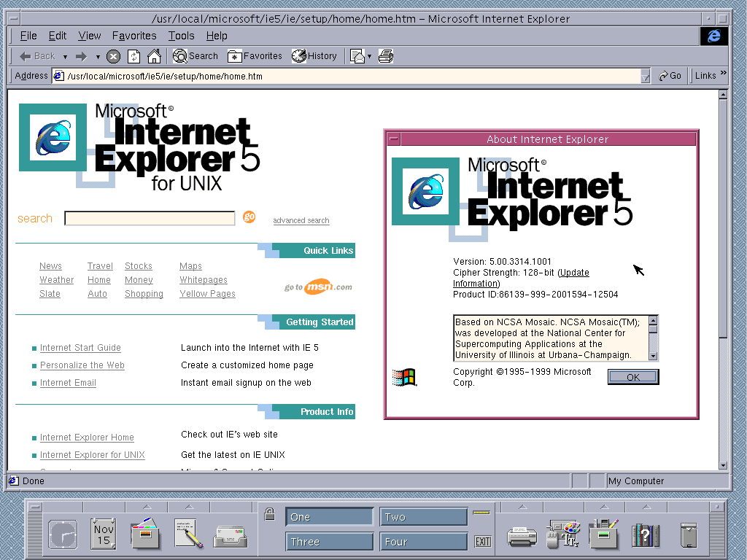The height and width of the screenshot is (560, 747).
Task: Expand subpanel arrow above File Manager
Action: (147, 506)
